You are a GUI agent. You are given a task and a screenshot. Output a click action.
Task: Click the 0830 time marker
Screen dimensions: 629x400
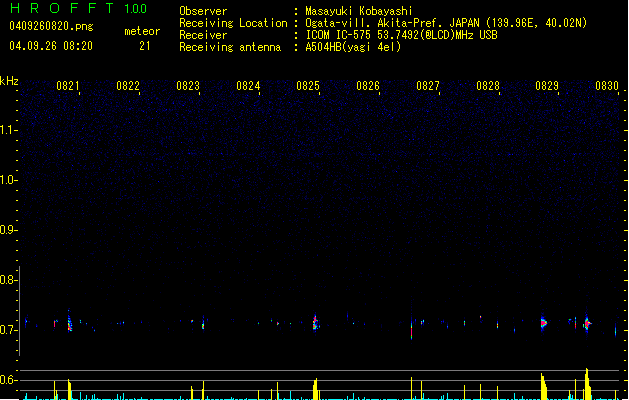pos(607,86)
